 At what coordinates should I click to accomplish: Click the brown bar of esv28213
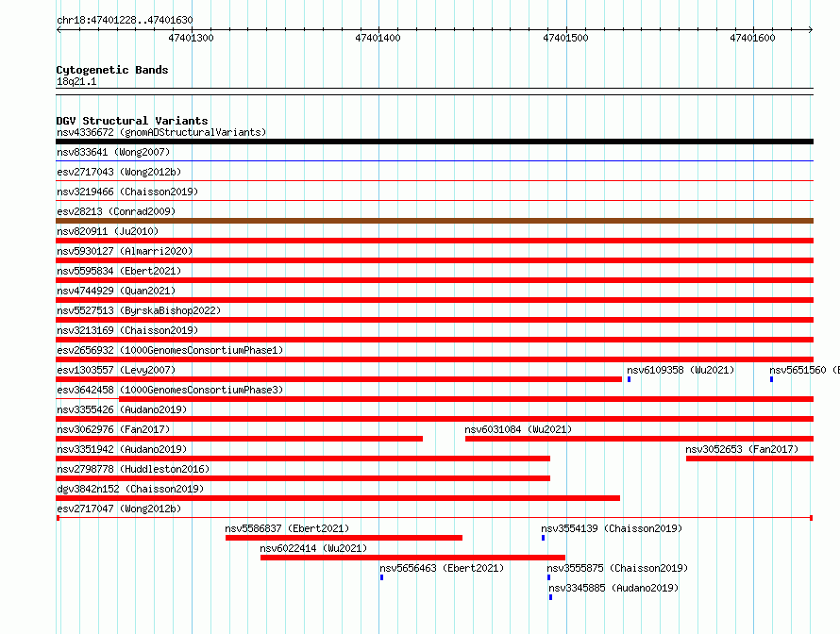point(434,221)
